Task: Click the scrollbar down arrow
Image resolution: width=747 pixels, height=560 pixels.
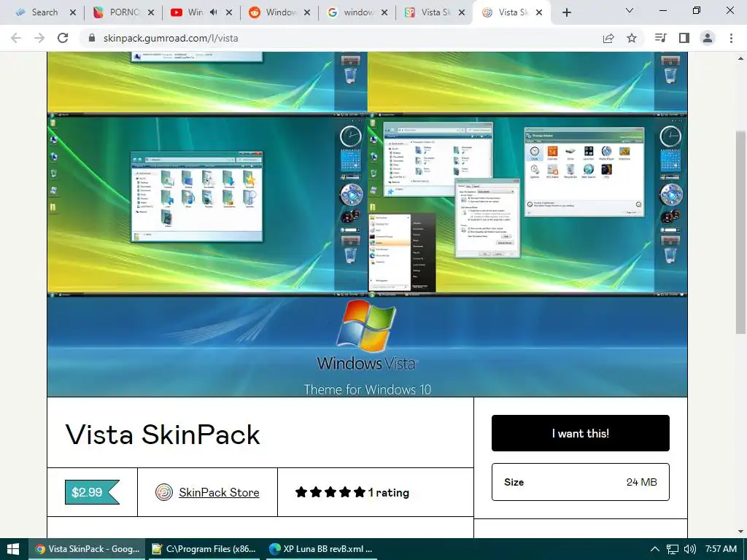Action: [741, 532]
